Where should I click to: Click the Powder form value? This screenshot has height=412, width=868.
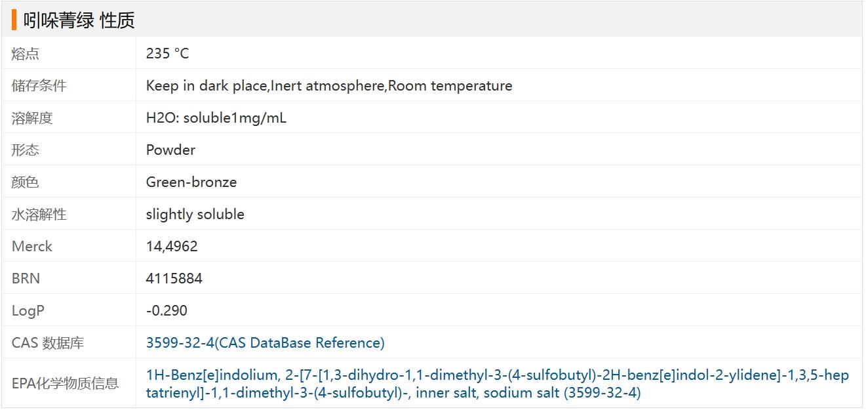pos(170,150)
